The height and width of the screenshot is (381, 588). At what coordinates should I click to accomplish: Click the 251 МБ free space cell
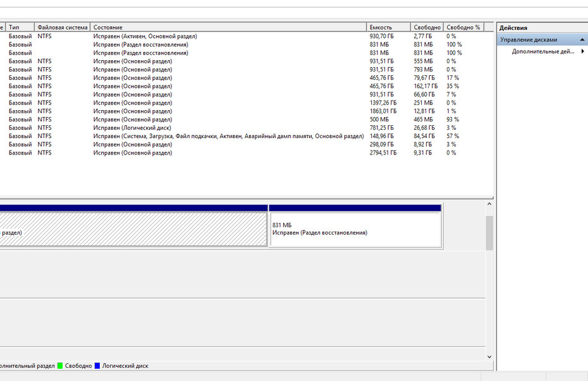[423, 103]
